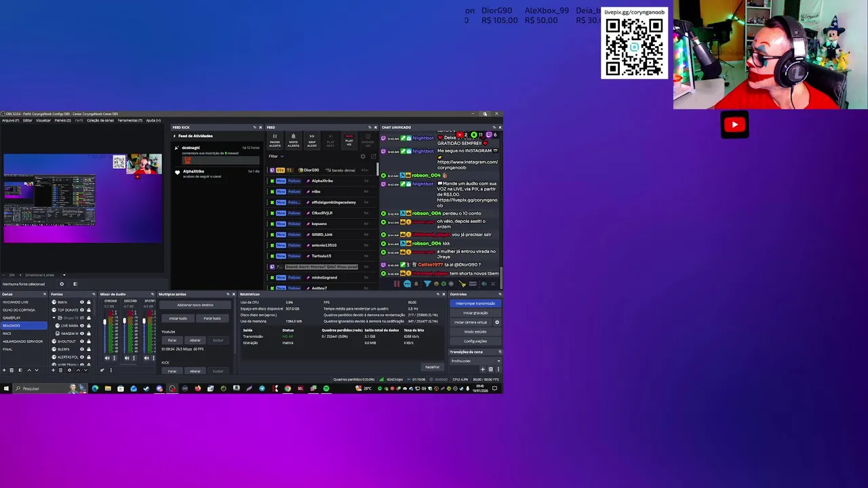Open the Ferramentas menu

[x=130, y=121]
